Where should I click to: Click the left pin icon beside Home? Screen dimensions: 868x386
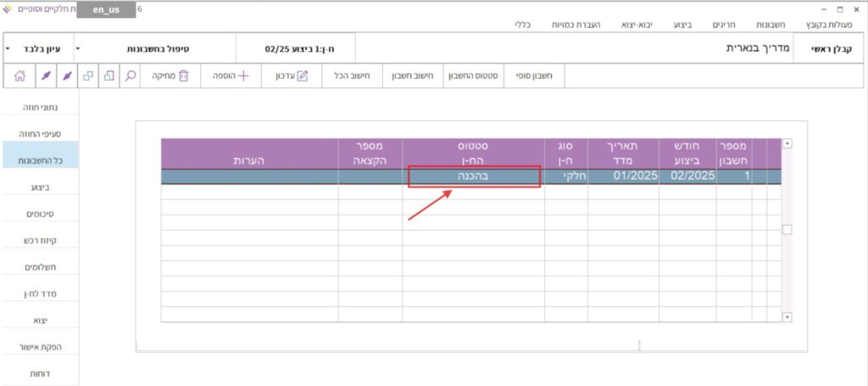(x=45, y=76)
